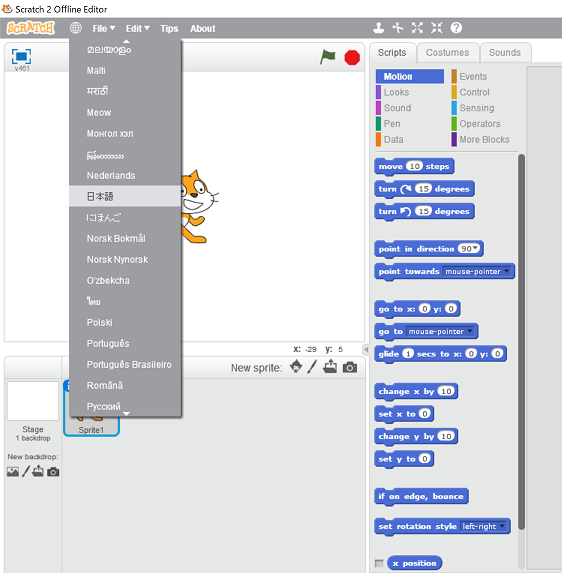Select the Pen block category

tap(410, 124)
